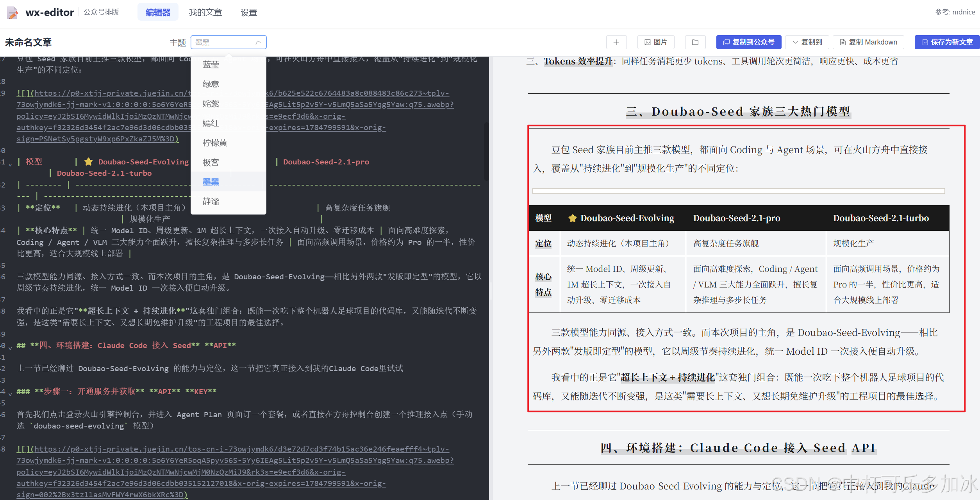Screen dimensions: 980x500
Task: Click 复制 Markdown button
Action: (868, 42)
